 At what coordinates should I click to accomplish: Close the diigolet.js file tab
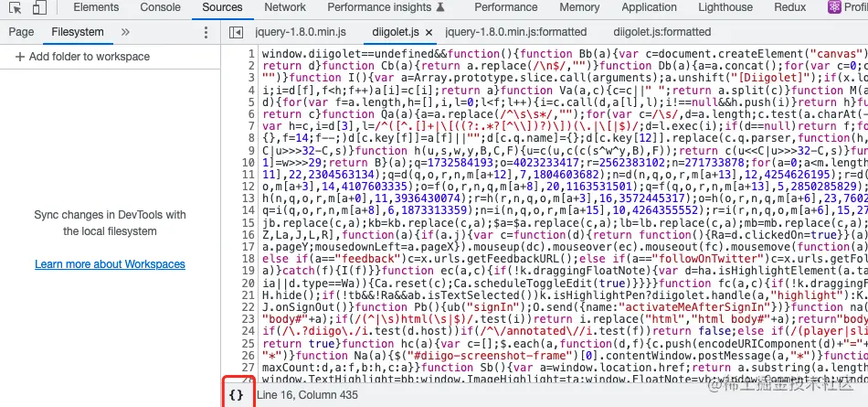(429, 33)
